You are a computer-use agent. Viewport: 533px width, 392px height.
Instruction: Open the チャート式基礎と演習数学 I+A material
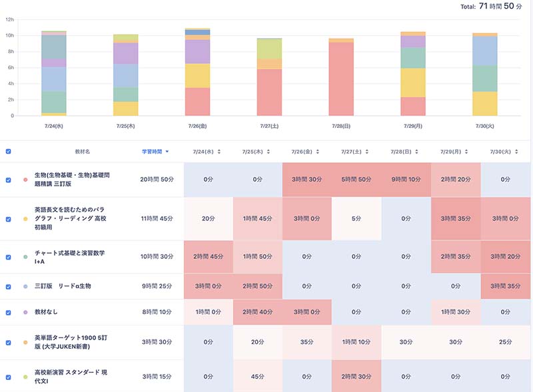69,257
